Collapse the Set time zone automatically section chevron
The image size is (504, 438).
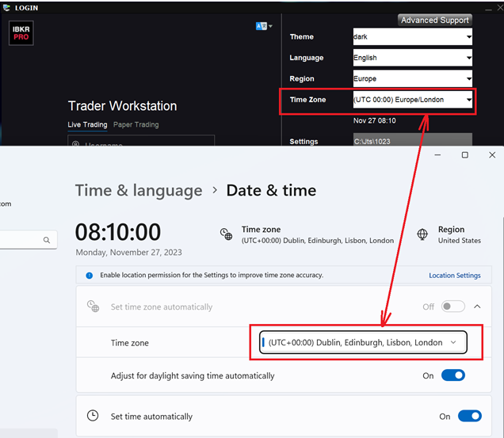click(477, 307)
